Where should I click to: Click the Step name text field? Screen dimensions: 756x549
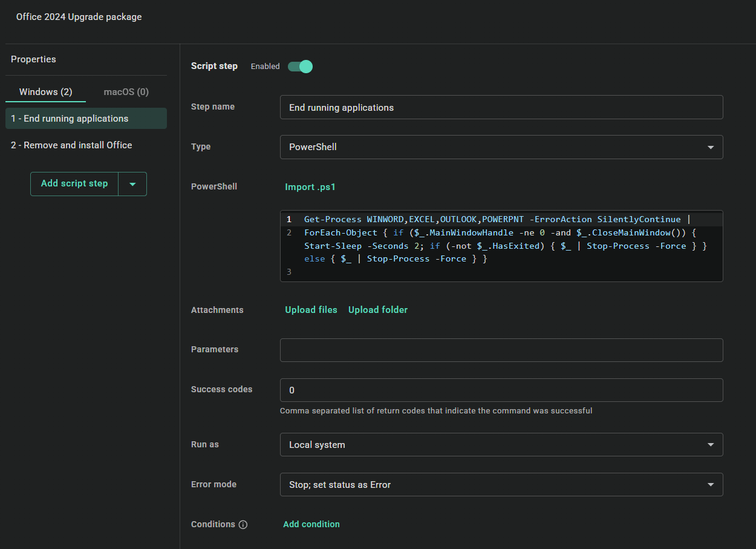501,107
